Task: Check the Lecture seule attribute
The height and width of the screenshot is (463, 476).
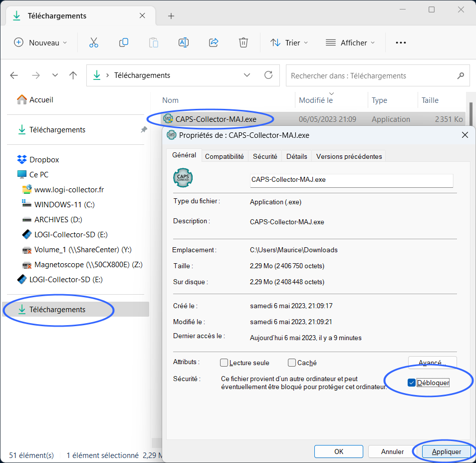Action: coord(224,363)
